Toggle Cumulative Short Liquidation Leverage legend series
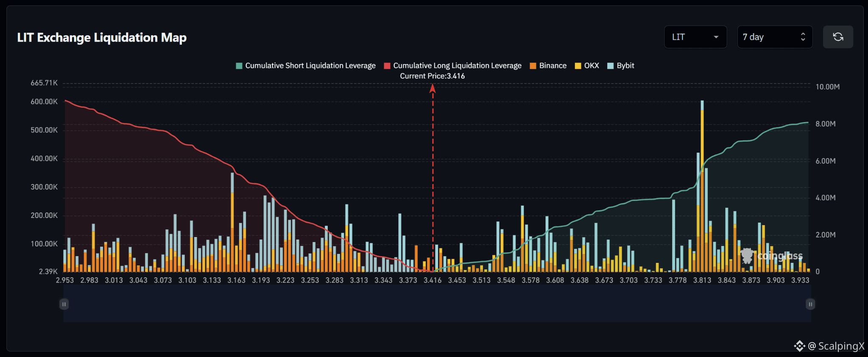Screen dimensions: 868x357 pos(306,66)
